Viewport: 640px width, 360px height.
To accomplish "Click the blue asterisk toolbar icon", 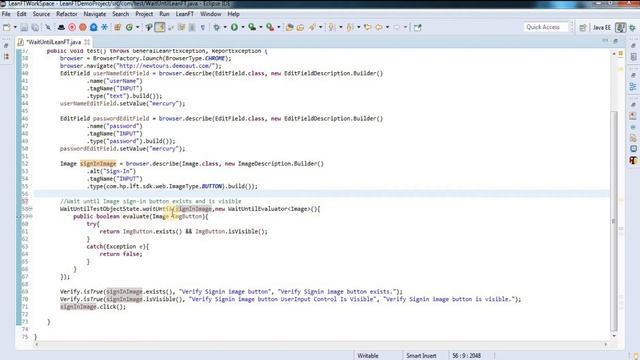I will (104, 27).
